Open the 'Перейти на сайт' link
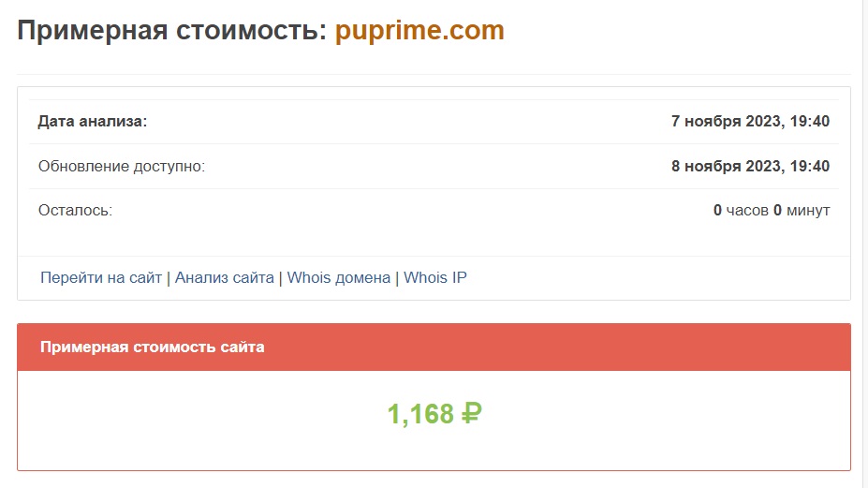Viewport: 868px width, 488px height. click(x=101, y=277)
